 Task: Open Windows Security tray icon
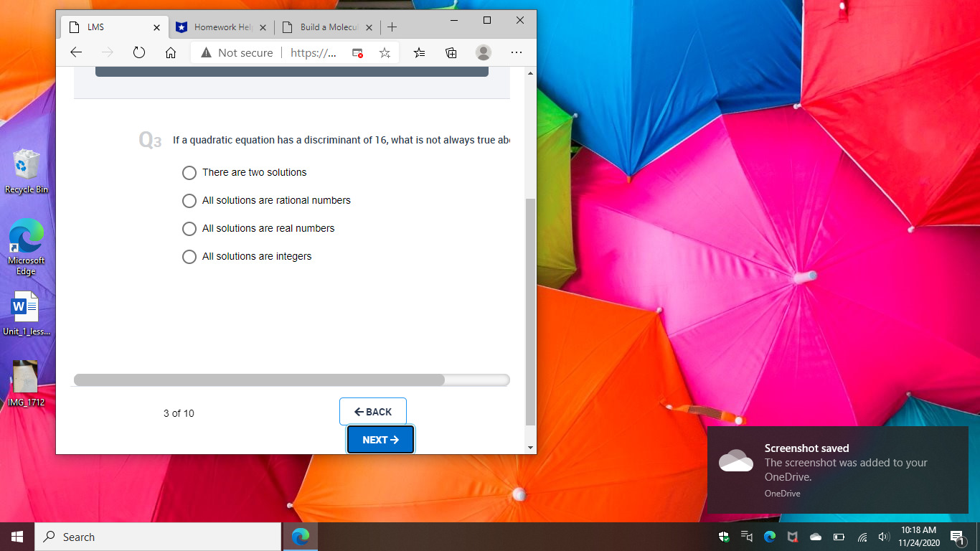(x=725, y=537)
